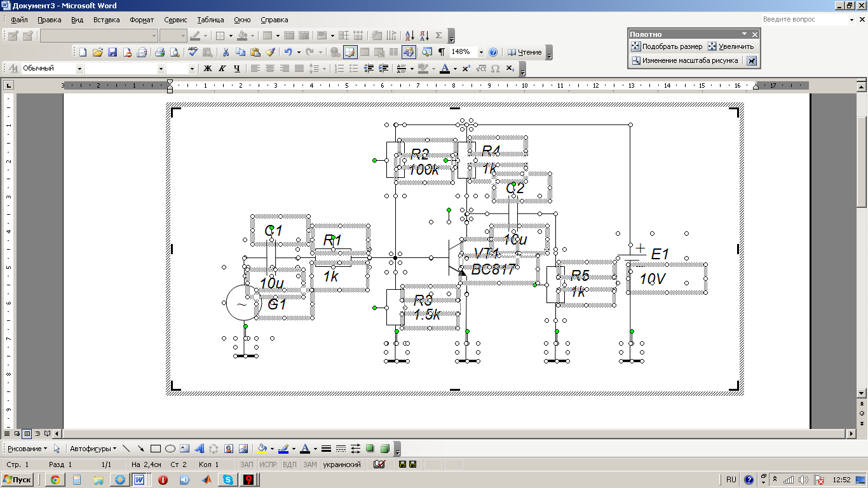Click the fill color paint bucket swatch
The image size is (868, 488).
(x=262, y=448)
